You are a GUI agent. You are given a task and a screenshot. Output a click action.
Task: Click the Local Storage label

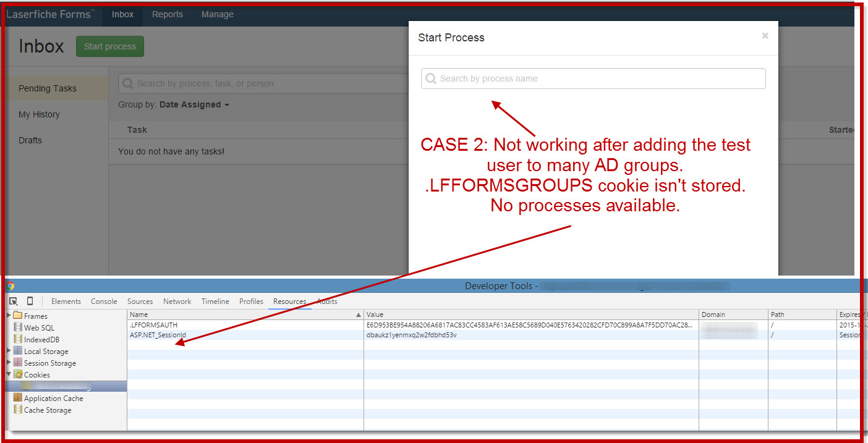[x=46, y=351]
